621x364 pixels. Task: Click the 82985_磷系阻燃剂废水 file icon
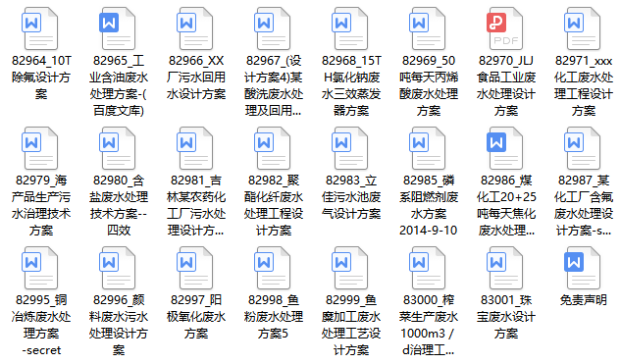(x=428, y=148)
